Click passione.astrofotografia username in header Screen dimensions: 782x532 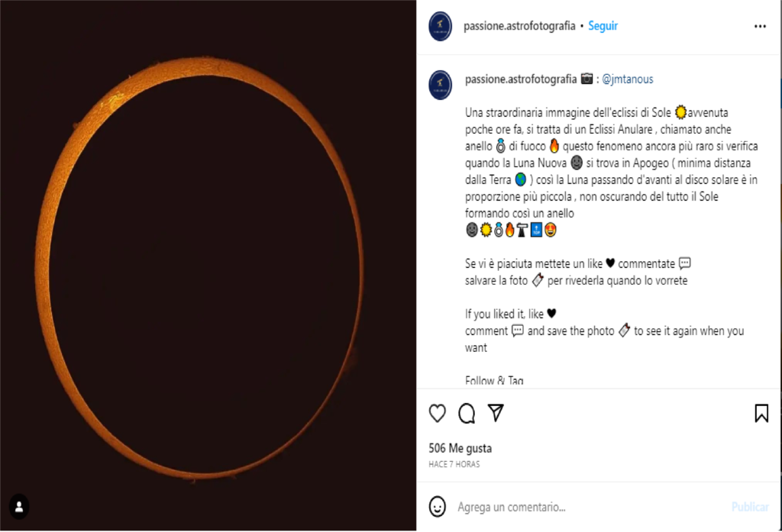519,26
